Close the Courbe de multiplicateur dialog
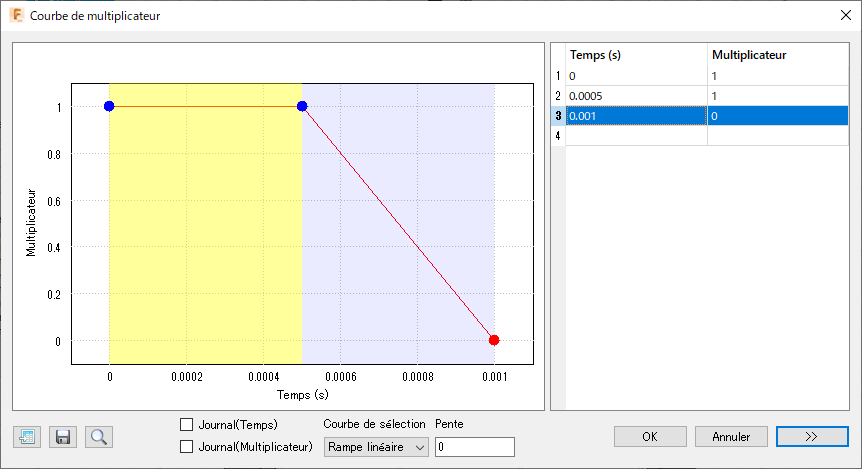The width and height of the screenshot is (862, 469). tap(846, 15)
